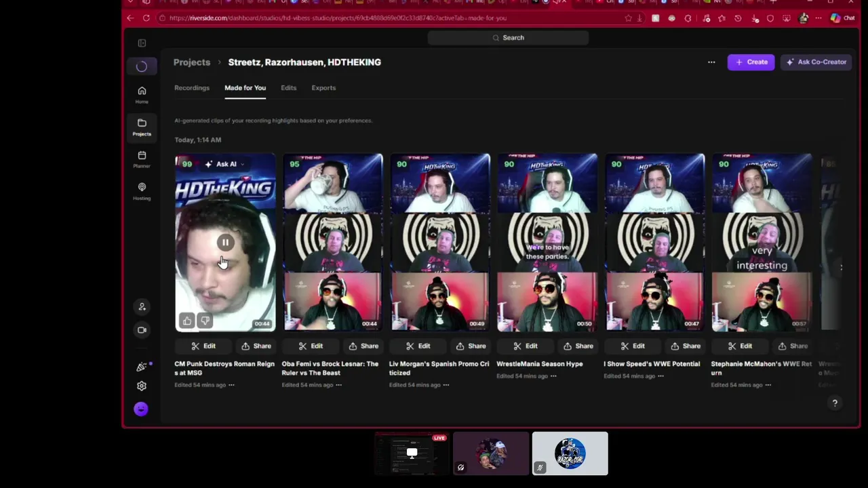Switch to the Edits tab
This screenshot has height=488, width=868.
289,88
